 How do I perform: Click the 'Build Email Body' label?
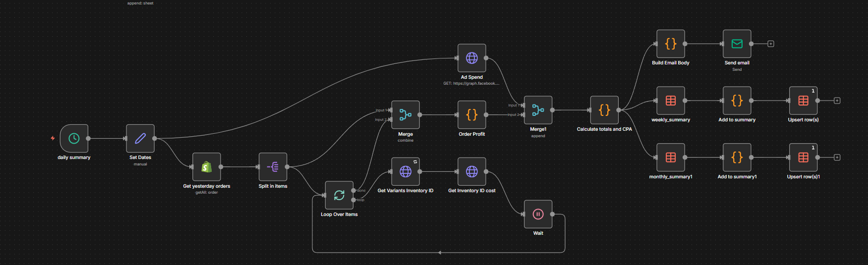[671, 63]
